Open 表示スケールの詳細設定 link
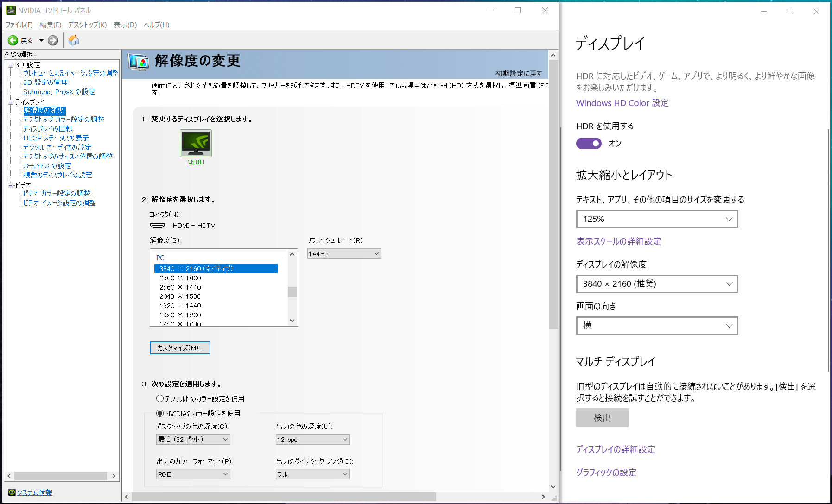The width and height of the screenshot is (832, 504). [x=618, y=241]
